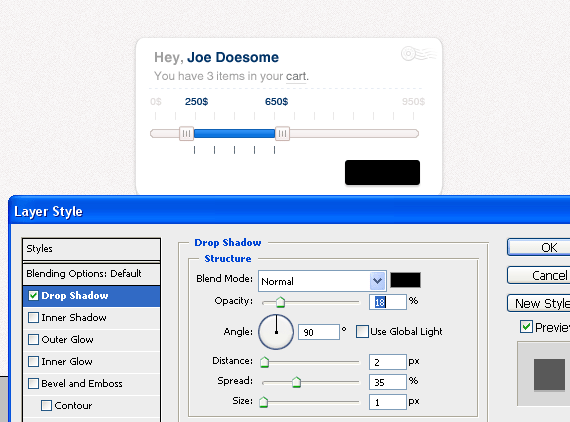570x422 pixels.
Task: Click the drop shadow preview thumbnail
Action: coord(549,374)
